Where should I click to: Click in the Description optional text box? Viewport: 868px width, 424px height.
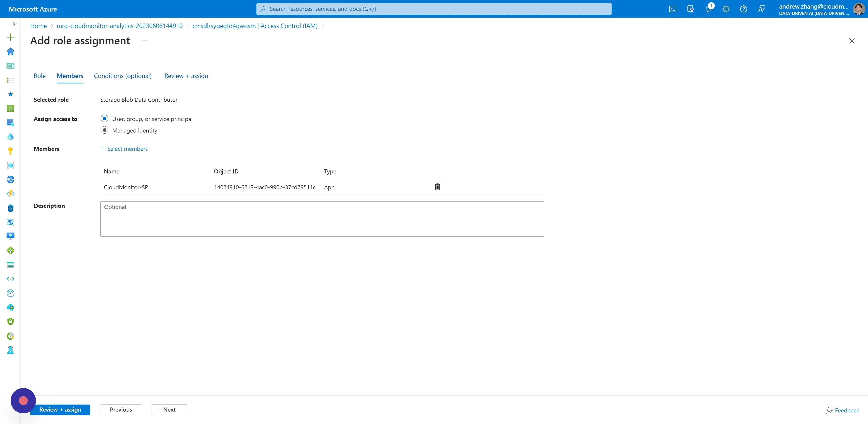click(322, 219)
